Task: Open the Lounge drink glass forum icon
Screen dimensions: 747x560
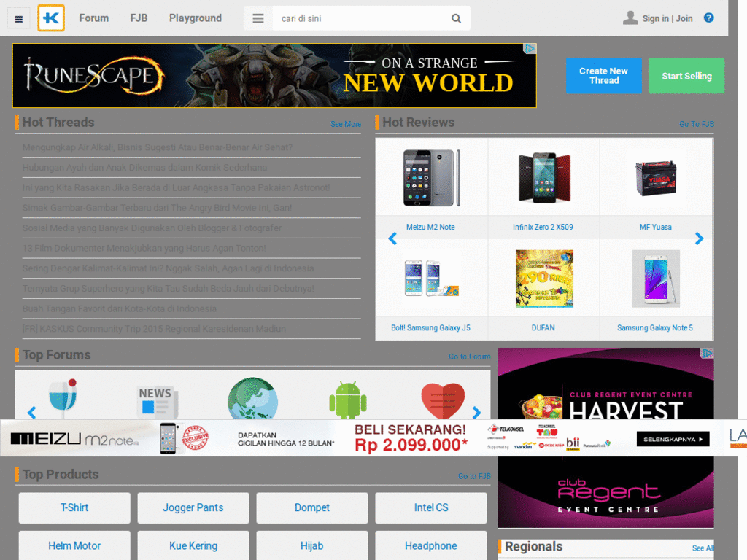Action: click(x=63, y=398)
